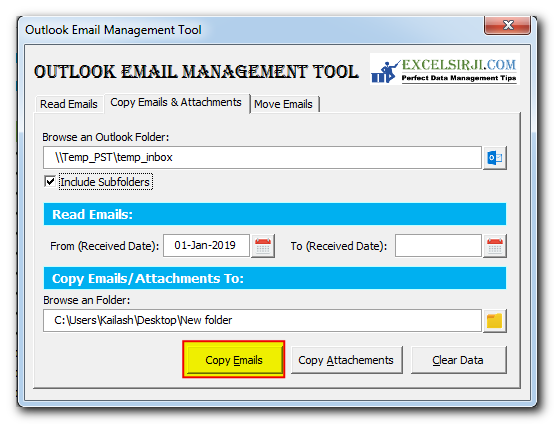Screen dimensions: 554x424
Task: Click the Copy Emails button
Action: pos(234,360)
